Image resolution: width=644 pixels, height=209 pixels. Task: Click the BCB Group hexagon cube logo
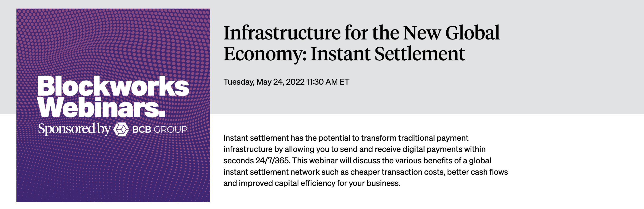point(121,129)
